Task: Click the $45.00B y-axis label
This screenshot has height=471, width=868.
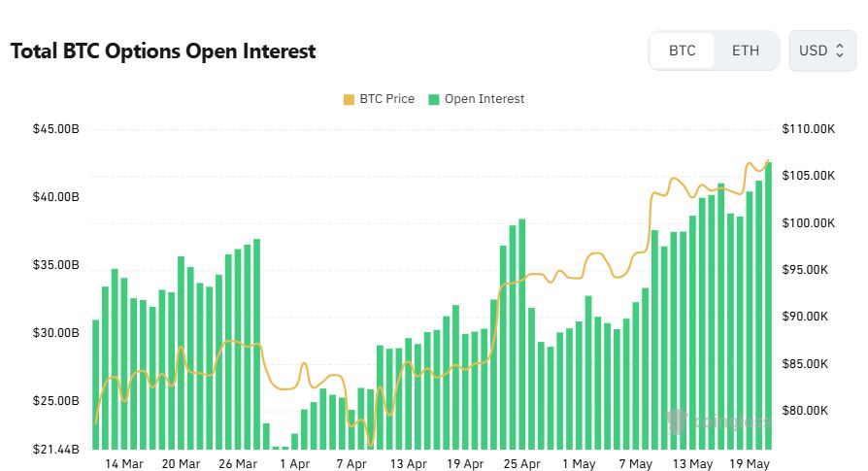Action: [56, 129]
